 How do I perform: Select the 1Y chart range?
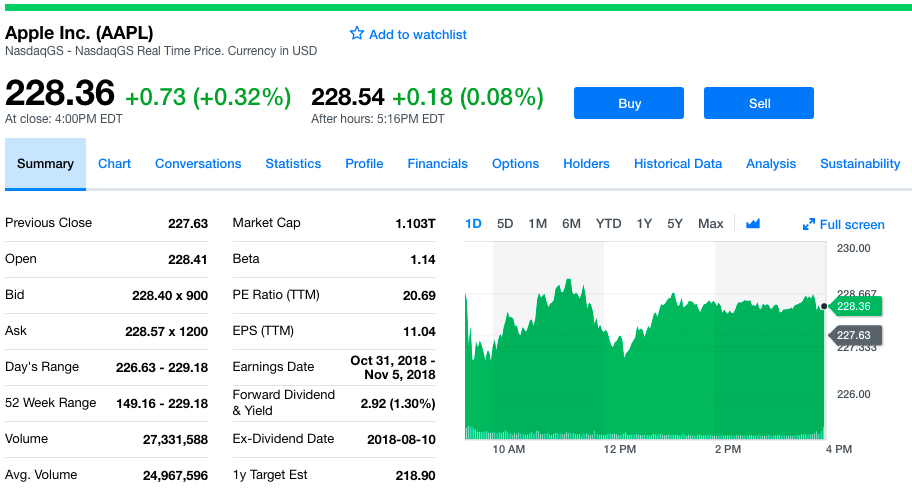[x=644, y=224]
